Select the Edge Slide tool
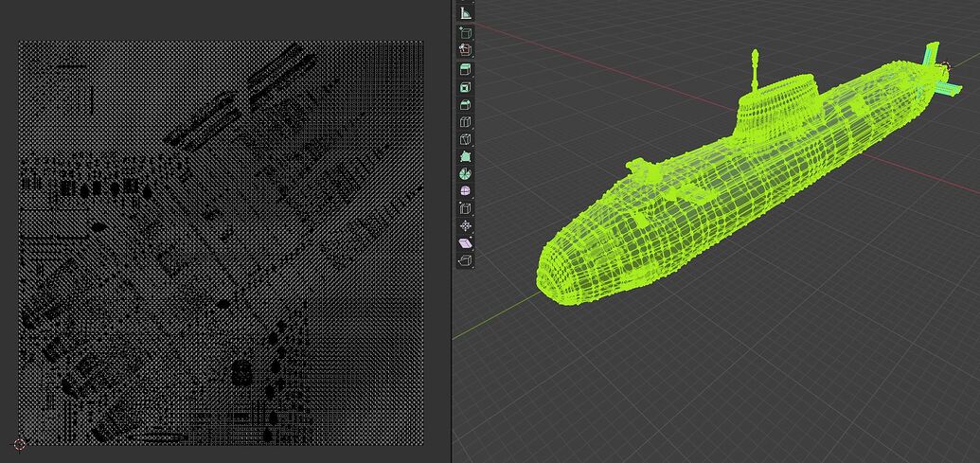 click(x=465, y=208)
